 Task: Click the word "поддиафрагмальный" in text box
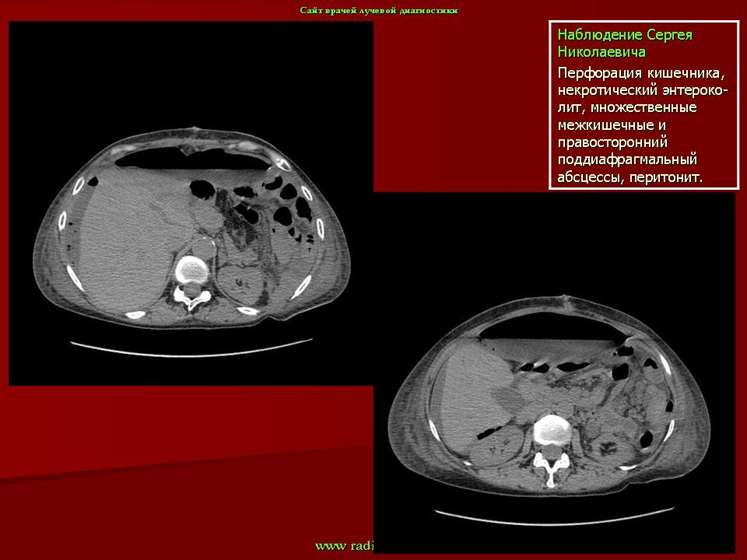pos(626,160)
